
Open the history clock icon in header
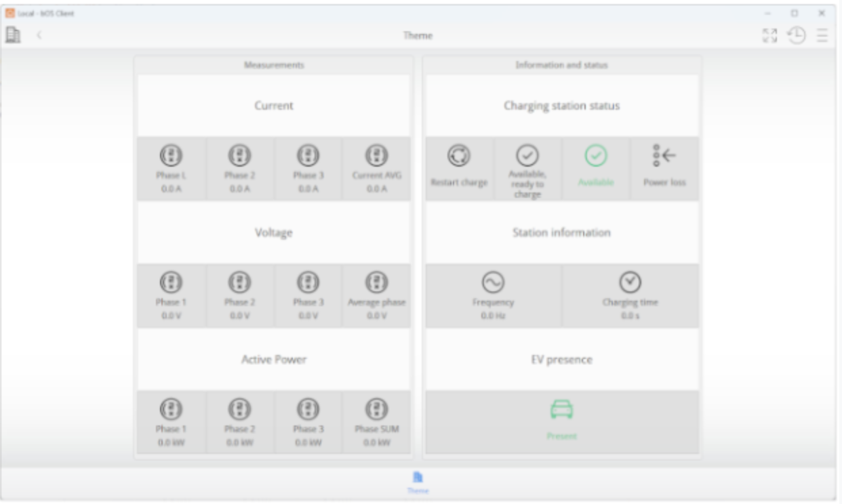(796, 36)
